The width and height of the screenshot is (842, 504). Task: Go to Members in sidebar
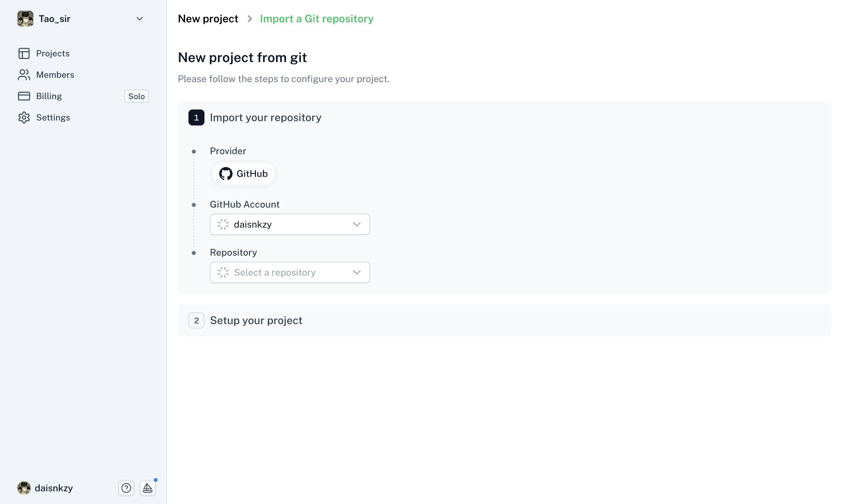55,75
